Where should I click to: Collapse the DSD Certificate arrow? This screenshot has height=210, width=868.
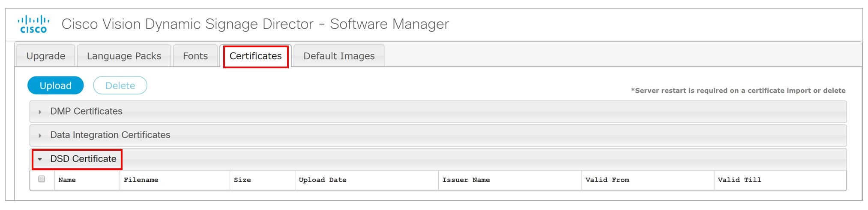click(x=40, y=159)
